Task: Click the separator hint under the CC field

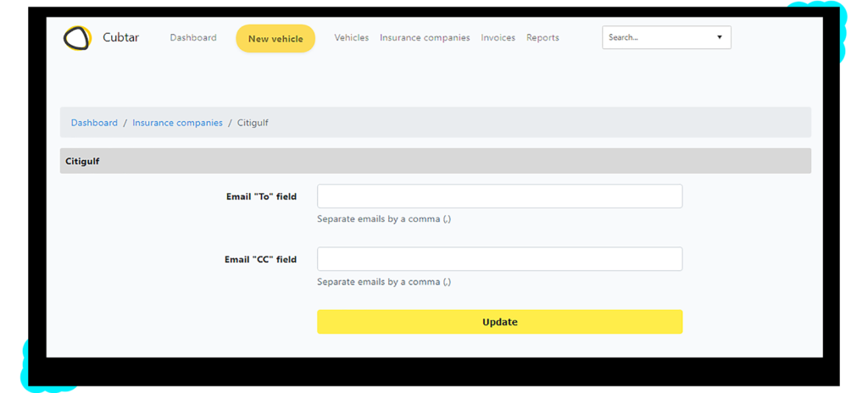Action: point(384,282)
